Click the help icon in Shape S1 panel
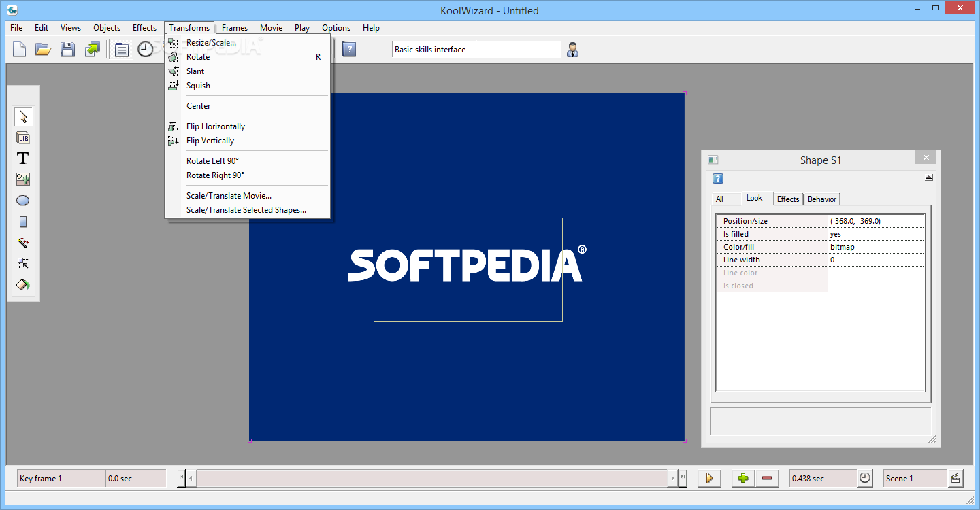980x510 pixels. tap(718, 179)
